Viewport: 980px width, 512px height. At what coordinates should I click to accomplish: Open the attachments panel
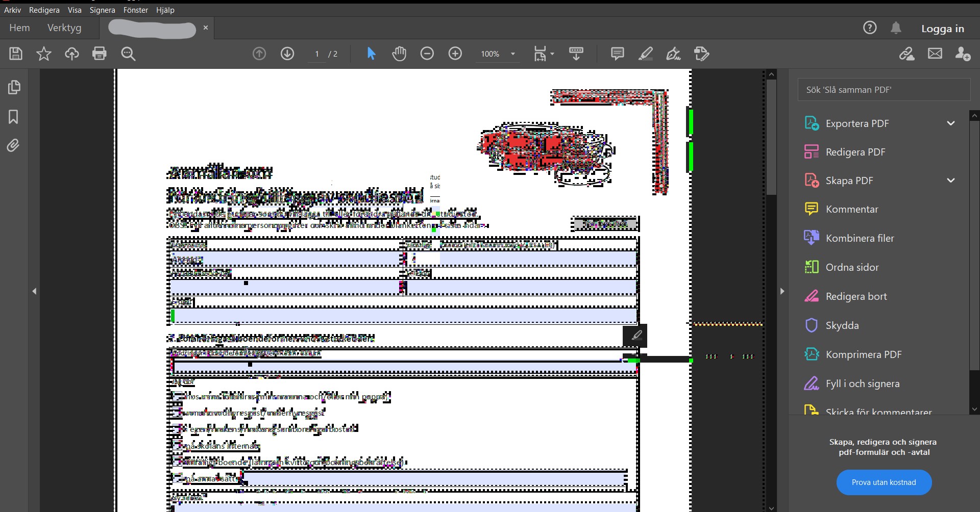pos(13,145)
